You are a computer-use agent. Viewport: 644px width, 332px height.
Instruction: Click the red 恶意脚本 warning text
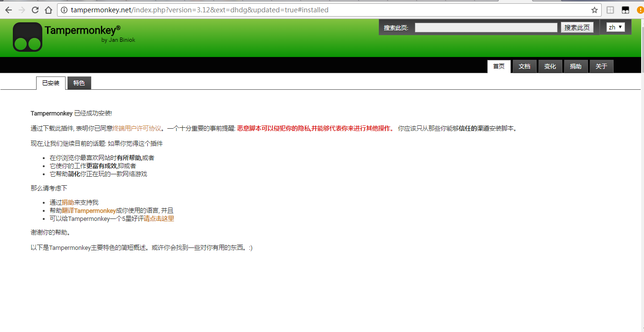pyautogui.click(x=315, y=128)
